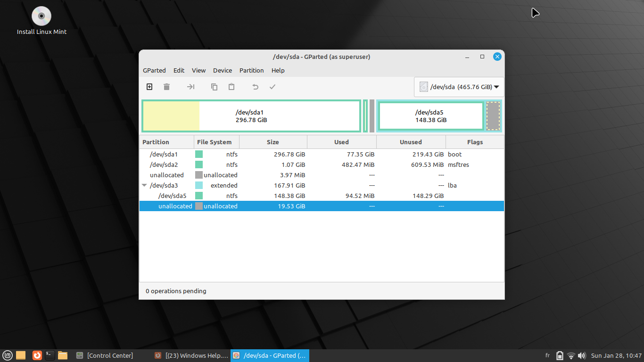
Task: Open the GParted menu
Action: (x=154, y=70)
